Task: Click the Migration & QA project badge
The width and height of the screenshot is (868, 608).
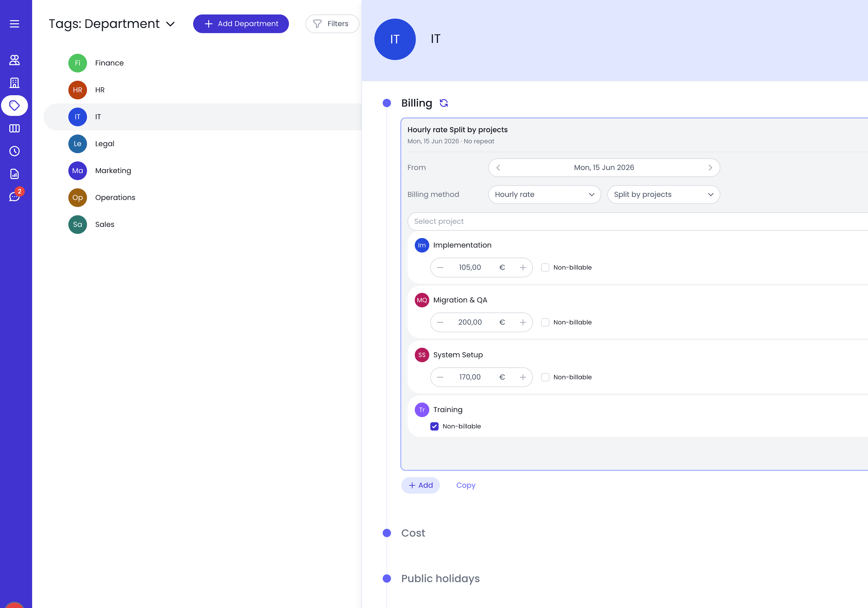Action: pos(422,300)
